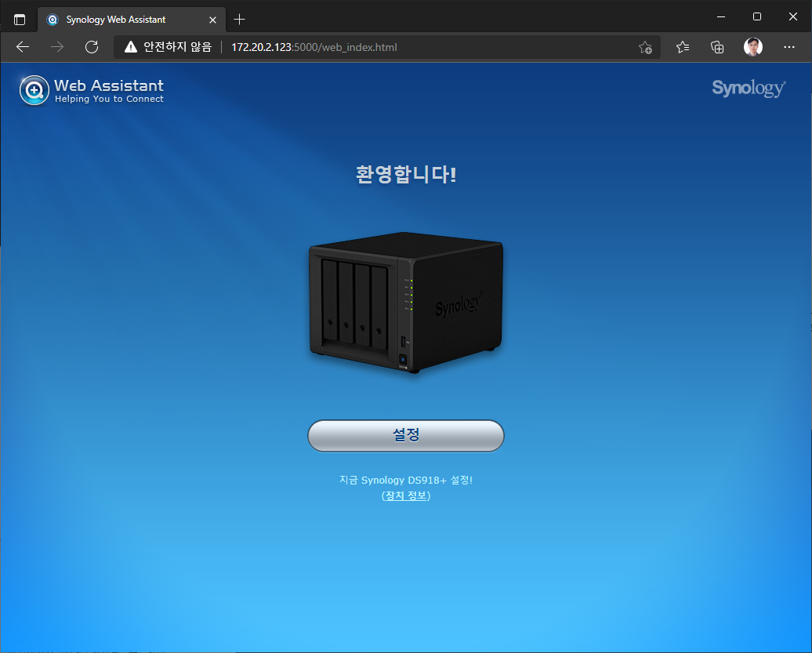Click the 설정 setup button
Screen dimensions: 812x653
point(405,436)
